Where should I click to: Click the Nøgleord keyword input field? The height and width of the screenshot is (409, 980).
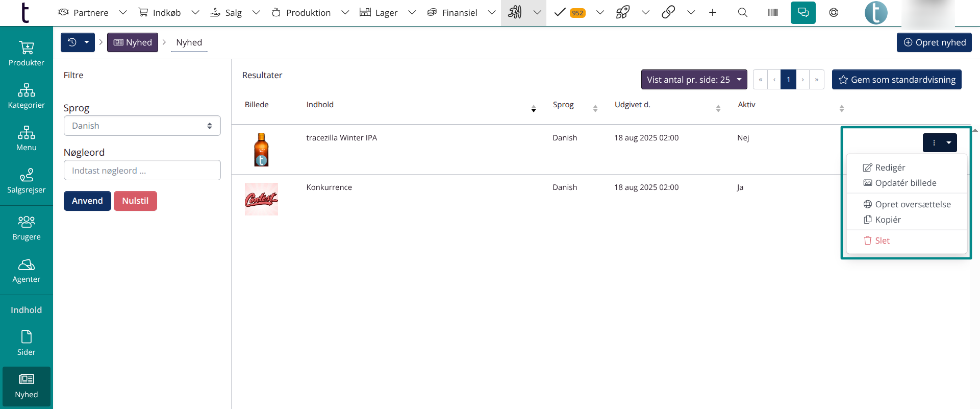click(x=142, y=171)
